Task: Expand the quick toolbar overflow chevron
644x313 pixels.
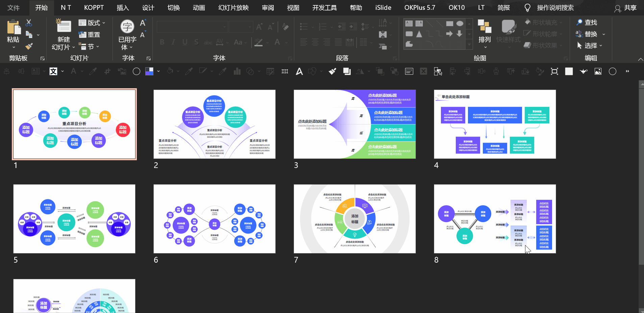Action: [x=627, y=71]
